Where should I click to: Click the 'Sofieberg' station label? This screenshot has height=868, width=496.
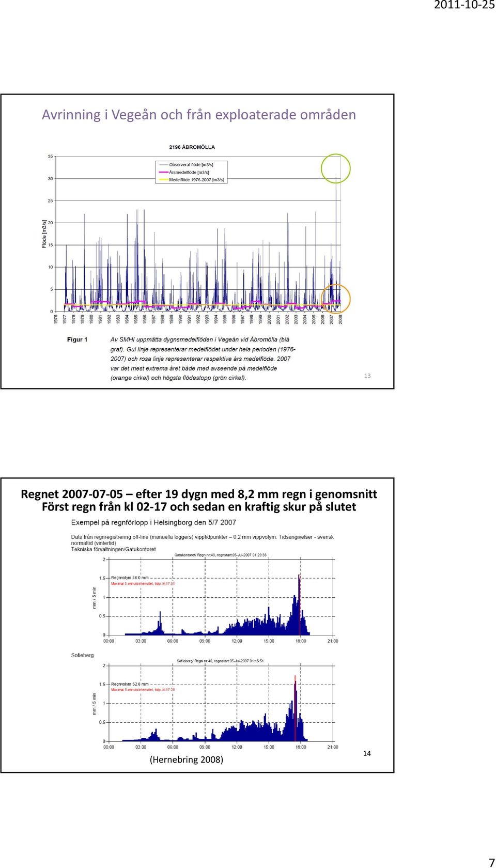[x=83, y=655]
